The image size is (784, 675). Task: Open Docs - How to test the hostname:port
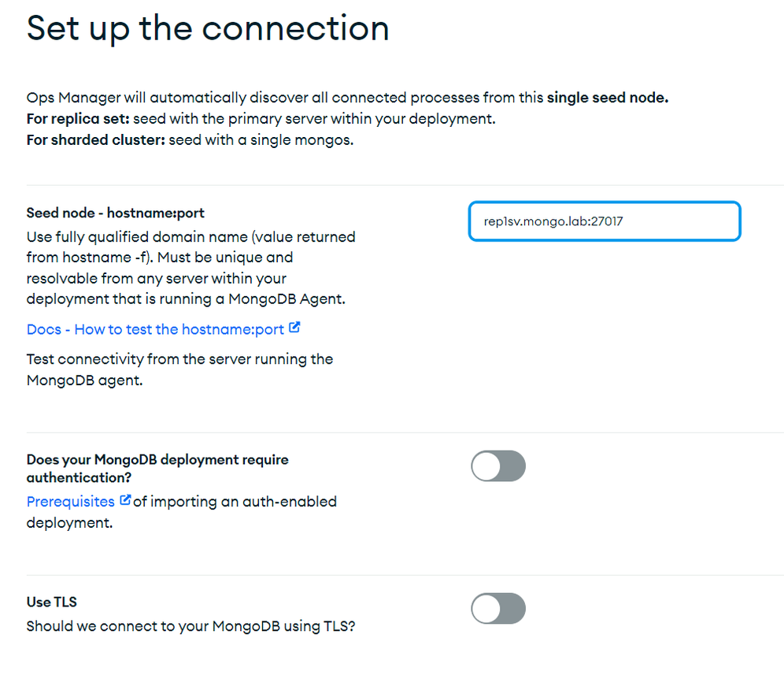pyautogui.click(x=155, y=329)
